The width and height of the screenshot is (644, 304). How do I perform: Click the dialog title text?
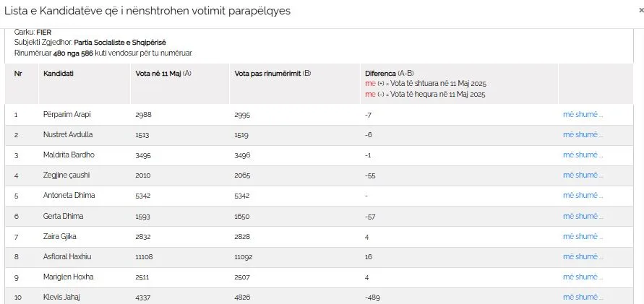[x=147, y=11]
